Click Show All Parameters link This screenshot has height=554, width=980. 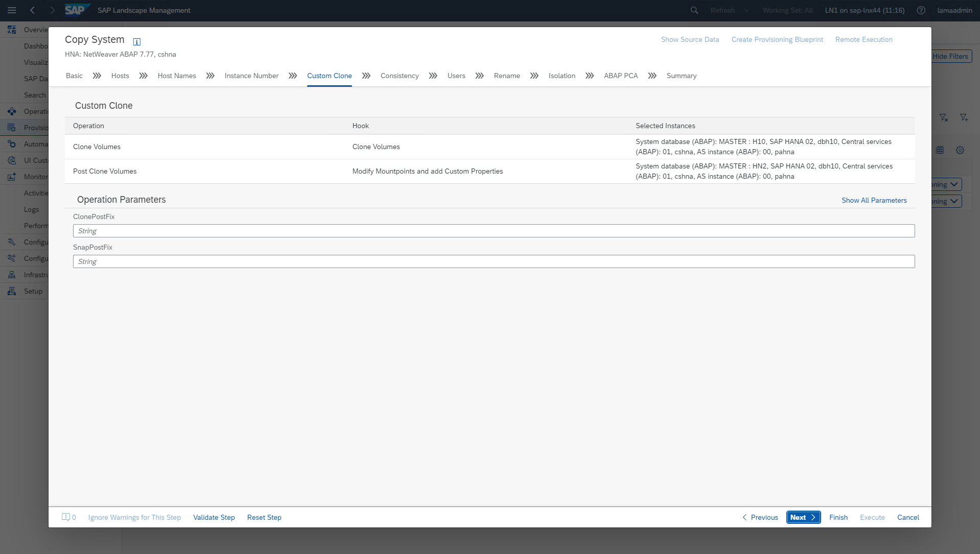(x=874, y=200)
